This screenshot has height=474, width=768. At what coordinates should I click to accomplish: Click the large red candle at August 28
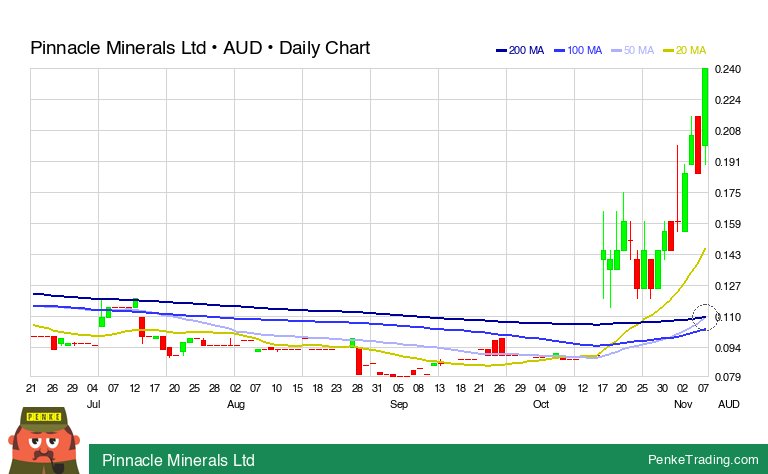pos(359,361)
